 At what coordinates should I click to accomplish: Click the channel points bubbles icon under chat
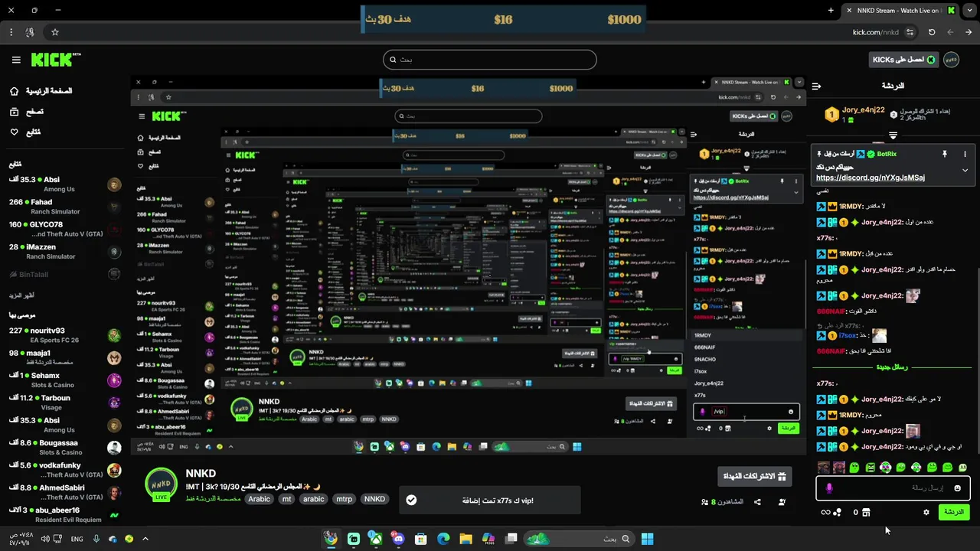click(838, 513)
